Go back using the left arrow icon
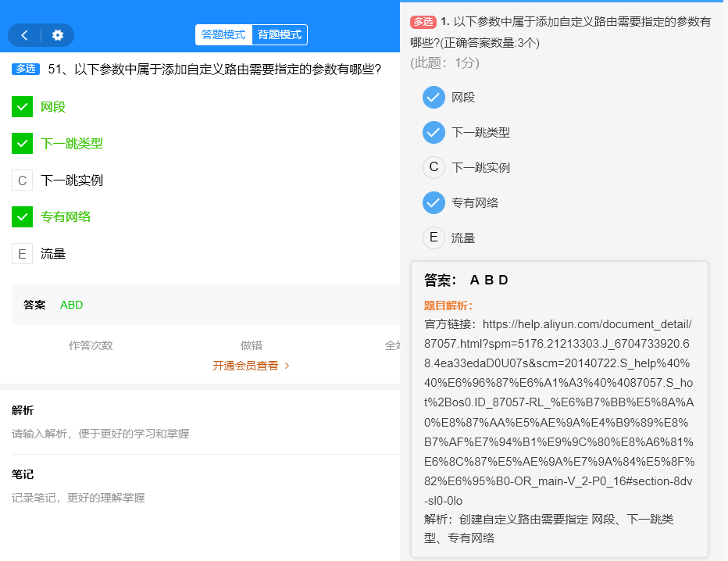The image size is (728, 561). 24,35
